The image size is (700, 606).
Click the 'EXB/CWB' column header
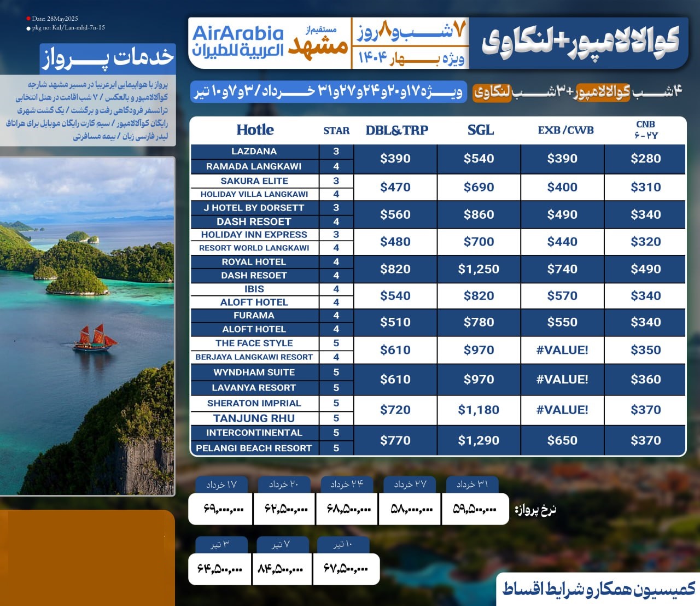(x=565, y=130)
